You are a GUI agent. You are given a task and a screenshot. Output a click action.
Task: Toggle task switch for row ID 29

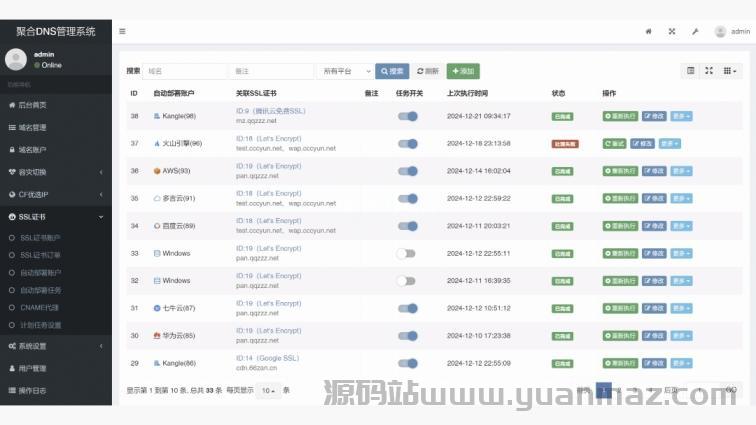[x=407, y=363]
